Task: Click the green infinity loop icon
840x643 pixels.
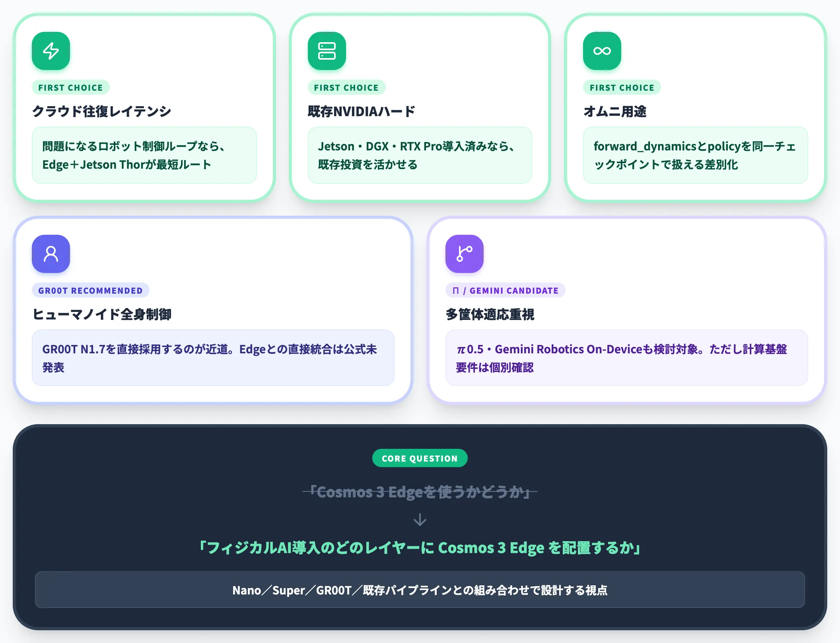Action: point(602,51)
